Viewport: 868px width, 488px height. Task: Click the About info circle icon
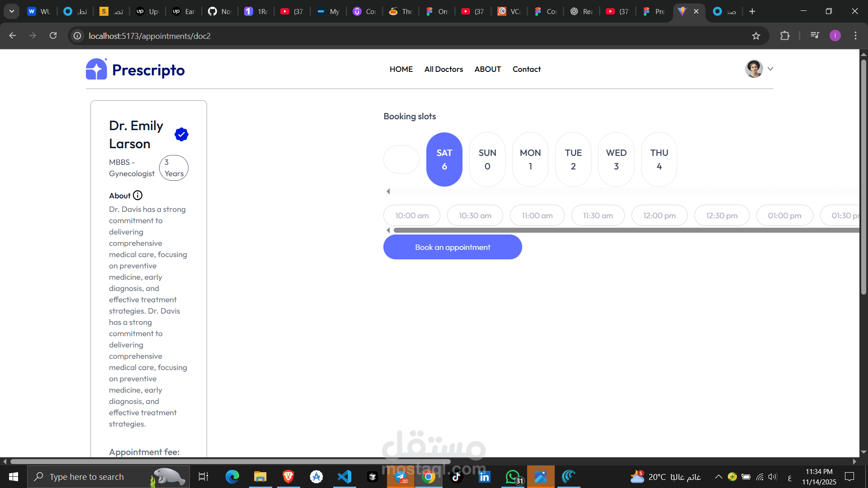pyautogui.click(x=138, y=195)
